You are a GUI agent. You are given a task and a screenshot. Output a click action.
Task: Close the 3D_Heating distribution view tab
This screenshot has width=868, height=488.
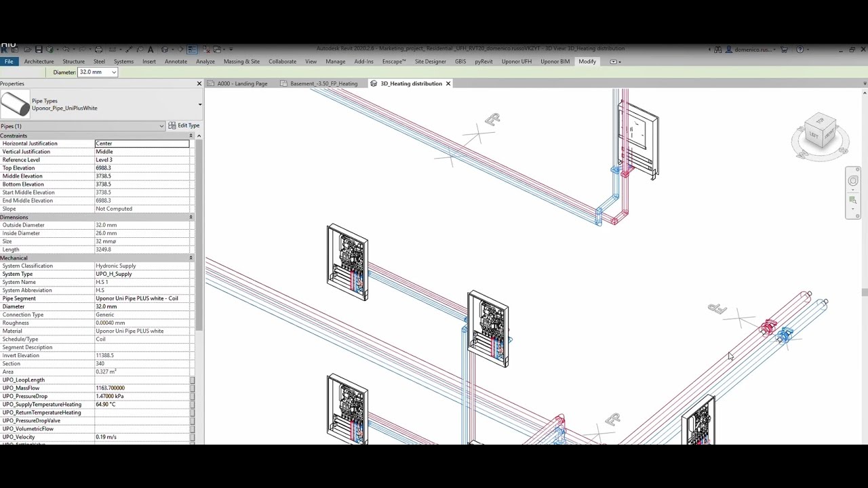click(448, 83)
